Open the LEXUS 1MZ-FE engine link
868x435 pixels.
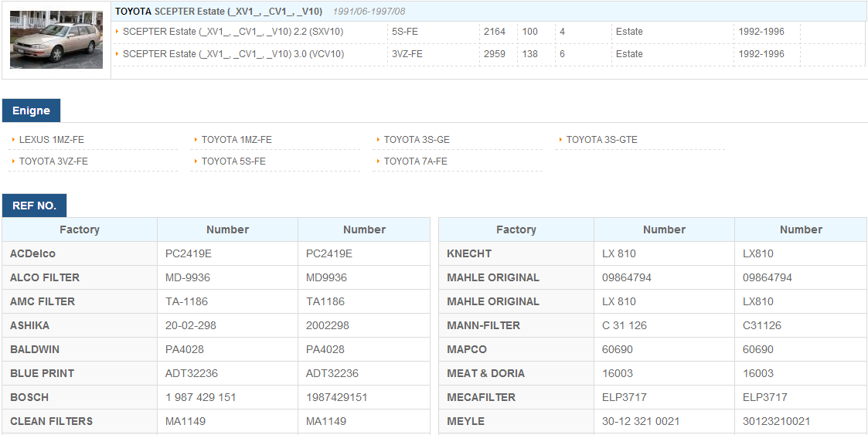(x=52, y=140)
